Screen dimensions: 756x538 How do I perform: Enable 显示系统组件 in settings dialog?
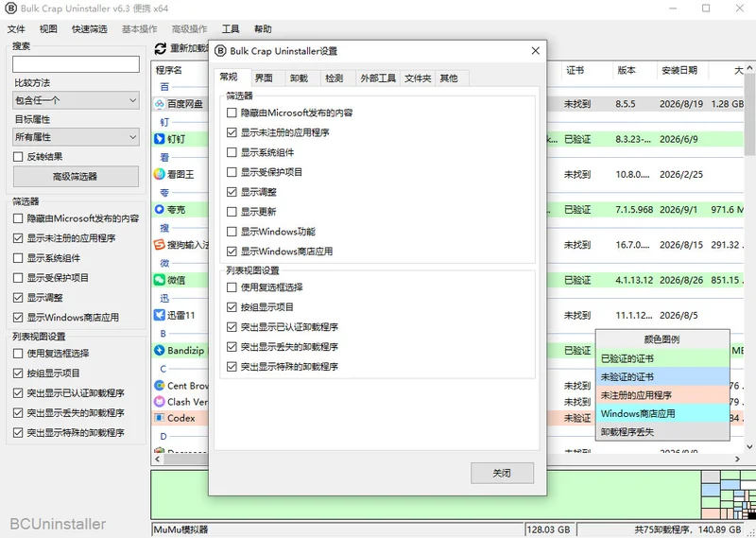pos(232,152)
